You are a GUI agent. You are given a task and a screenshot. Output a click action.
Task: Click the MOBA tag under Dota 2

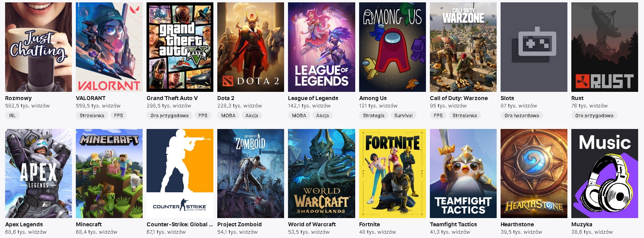click(x=229, y=115)
